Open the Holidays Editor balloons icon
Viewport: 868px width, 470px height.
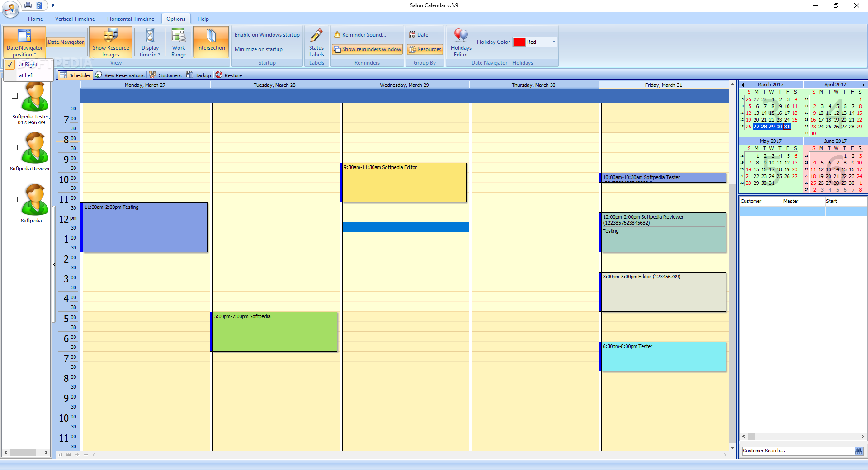(x=461, y=36)
